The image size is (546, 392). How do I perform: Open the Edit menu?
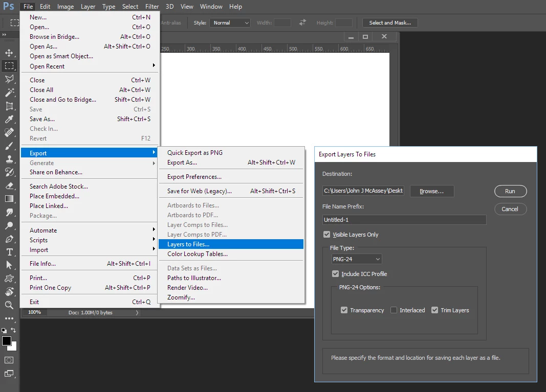pyautogui.click(x=45, y=7)
